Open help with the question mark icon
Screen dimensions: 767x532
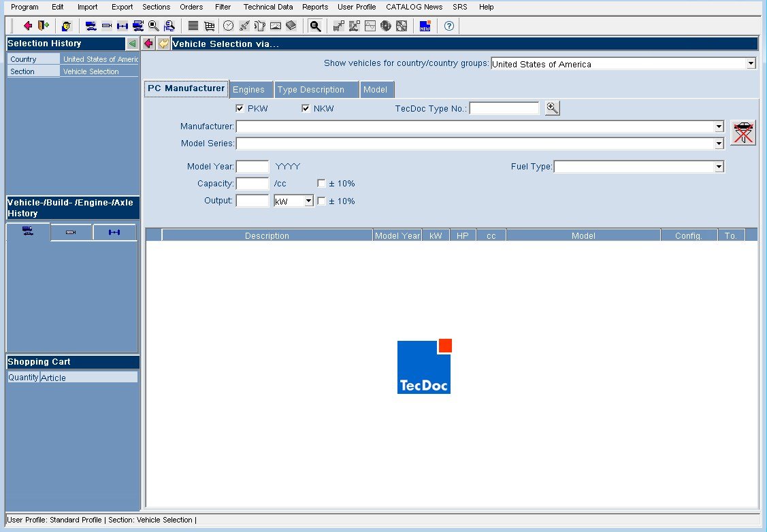449,26
